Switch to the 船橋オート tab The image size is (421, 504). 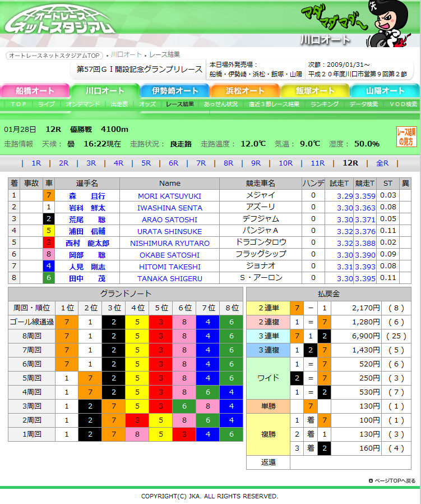tap(35, 91)
